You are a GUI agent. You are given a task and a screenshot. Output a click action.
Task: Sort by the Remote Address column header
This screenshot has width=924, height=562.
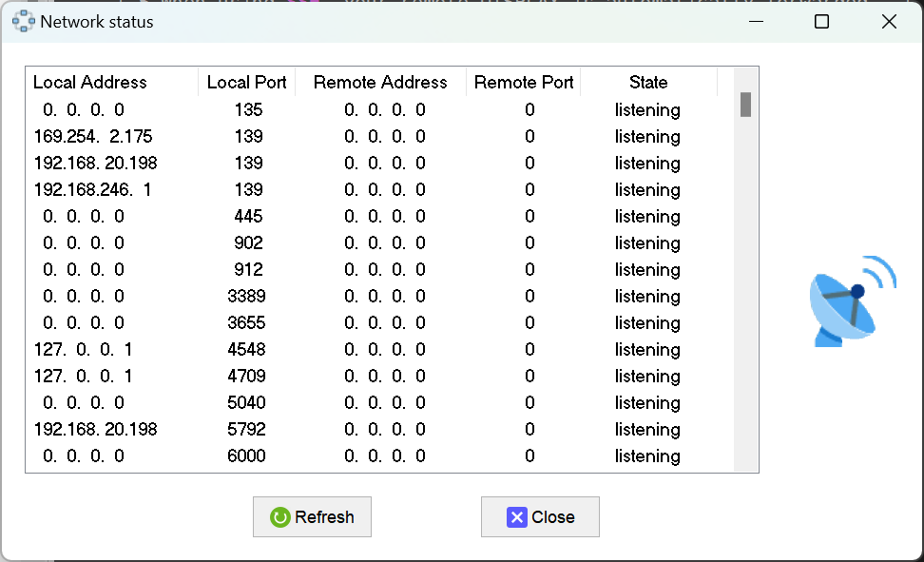click(x=379, y=83)
